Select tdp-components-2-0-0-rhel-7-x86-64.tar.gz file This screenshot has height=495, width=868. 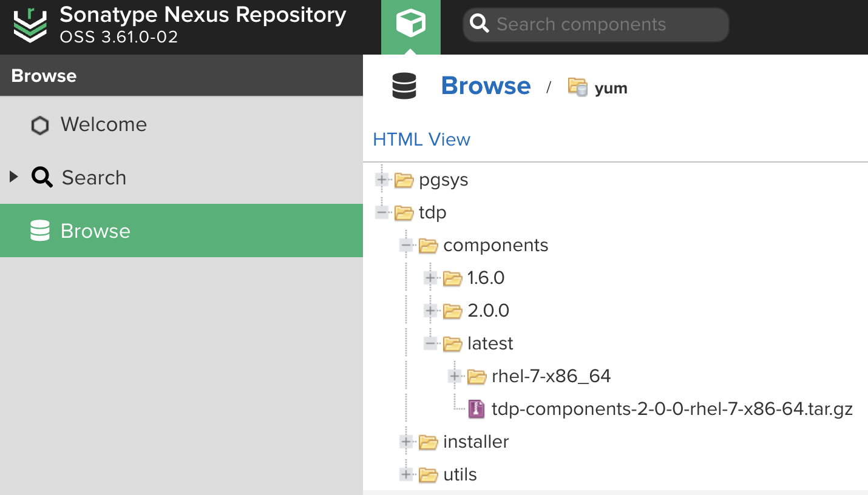(672, 409)
